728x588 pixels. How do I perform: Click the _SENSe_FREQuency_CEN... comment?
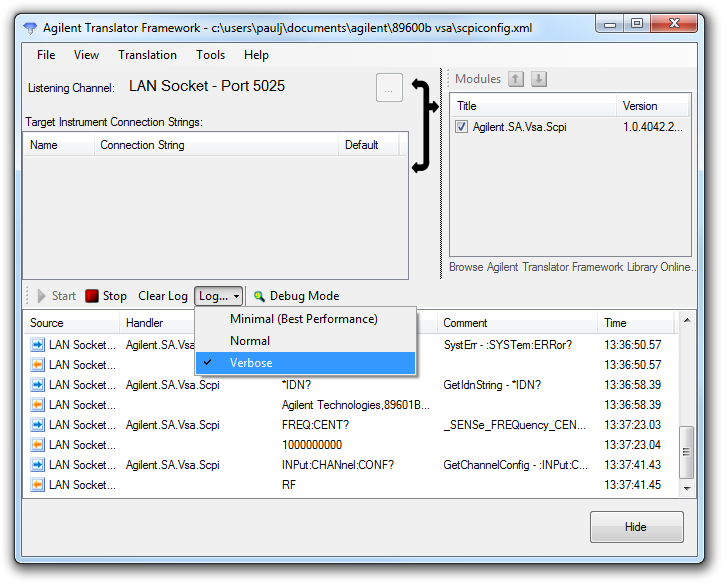(x=515, y=425)
